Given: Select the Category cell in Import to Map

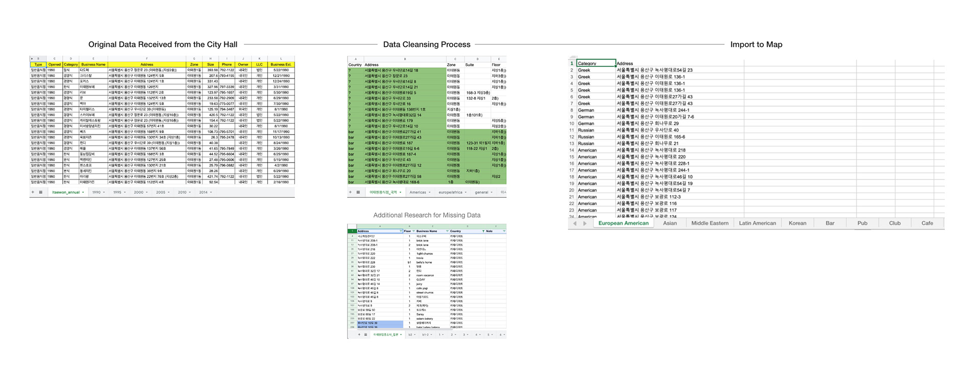Looking at the screenshot, I should [596, 63].
